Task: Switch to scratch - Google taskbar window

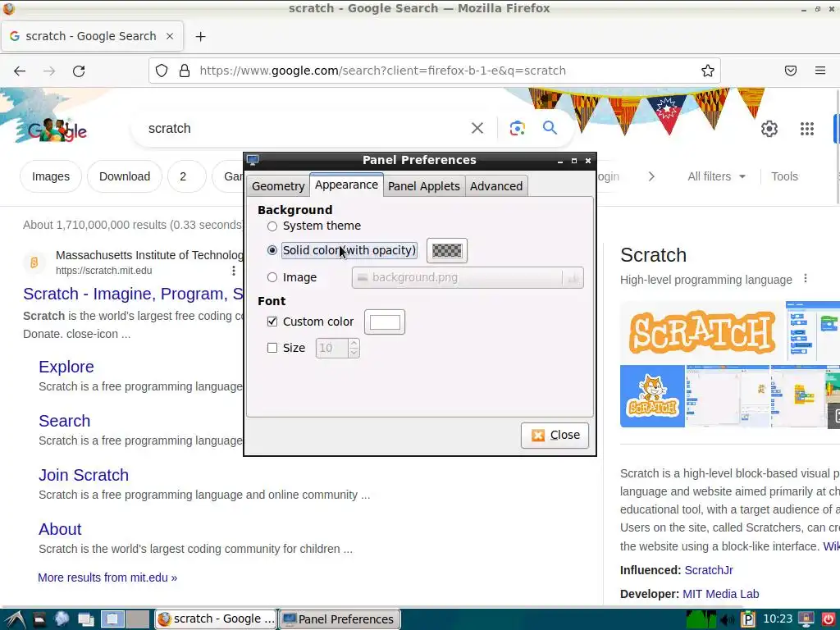Action: [x=217, y=619]
